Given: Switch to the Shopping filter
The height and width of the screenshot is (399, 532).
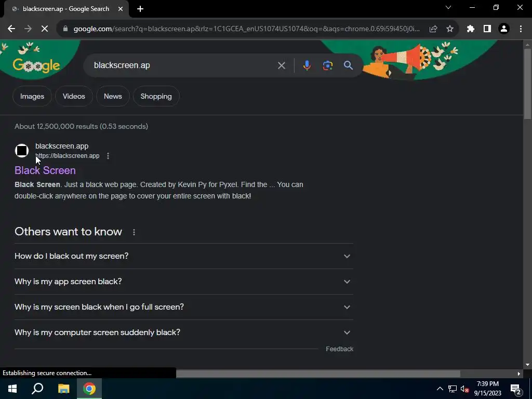Looking at the screenshot, I should point(156,96).
